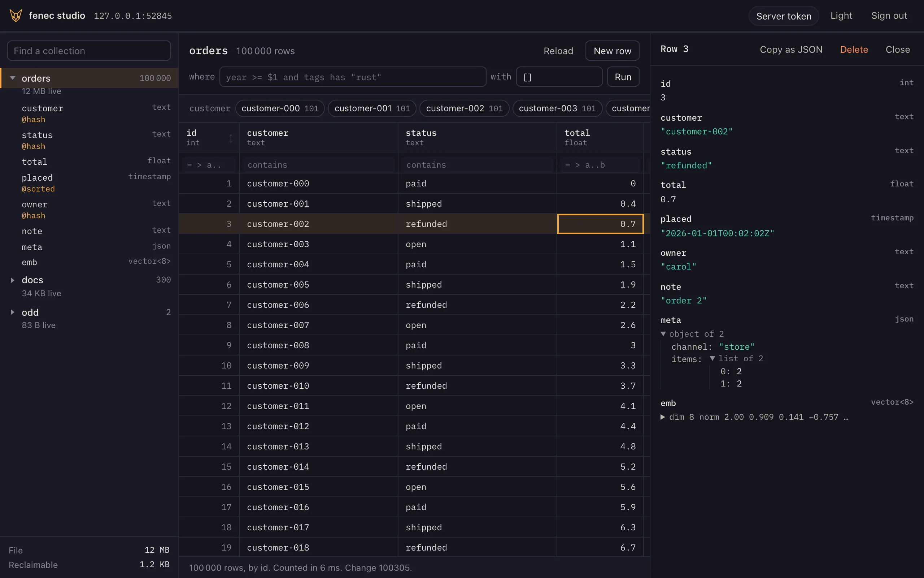Filter by customer-003 chip
This screenshot has width=924, height=578.
[x=557, y=109]
